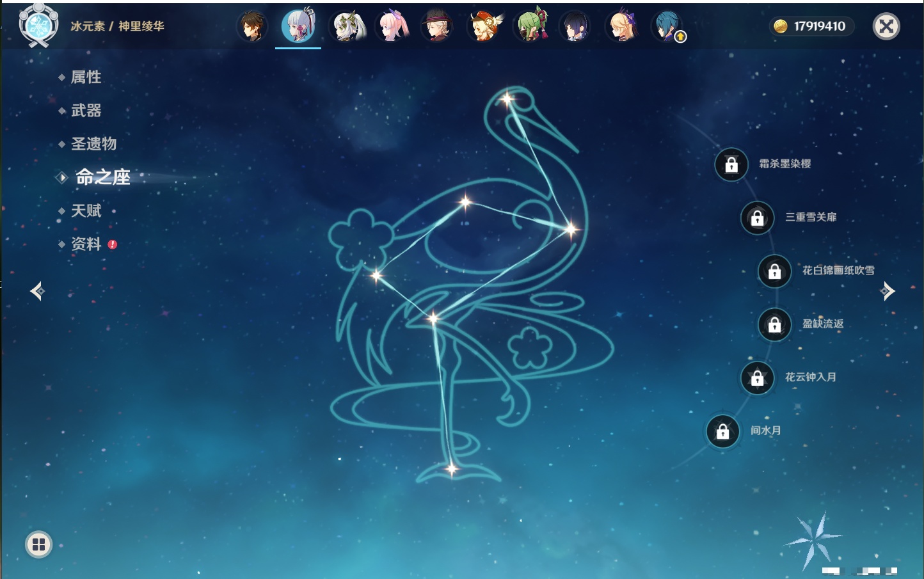The width and height of the screenshot is (924, 579).
Task: Go to next character with right arrow
Action: [x=888, y=291]
